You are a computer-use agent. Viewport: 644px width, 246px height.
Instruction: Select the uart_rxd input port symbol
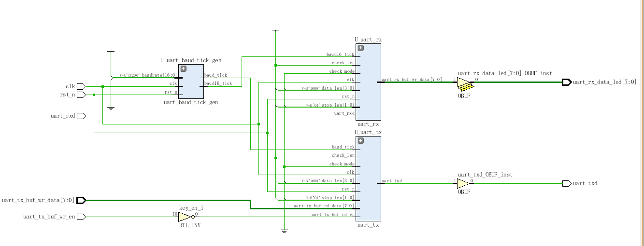point(81,116)
